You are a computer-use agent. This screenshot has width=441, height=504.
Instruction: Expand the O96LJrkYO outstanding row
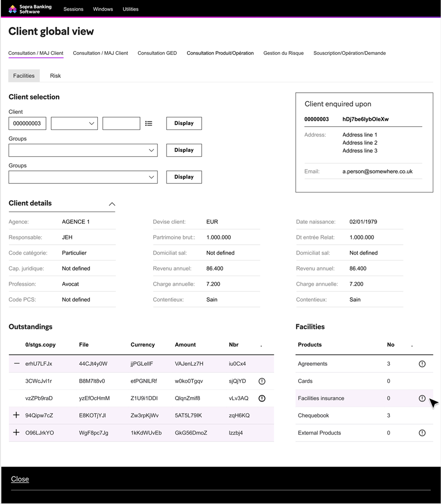(16, 432)
